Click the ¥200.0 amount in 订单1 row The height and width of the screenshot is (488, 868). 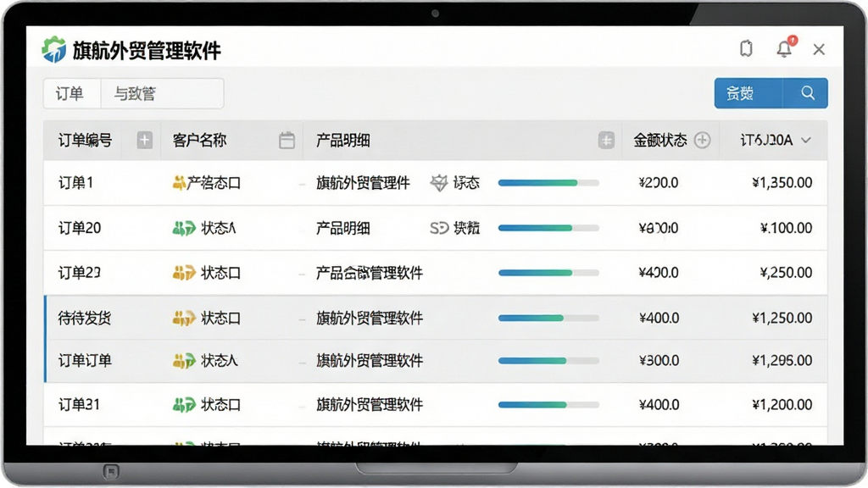[658, 183]
